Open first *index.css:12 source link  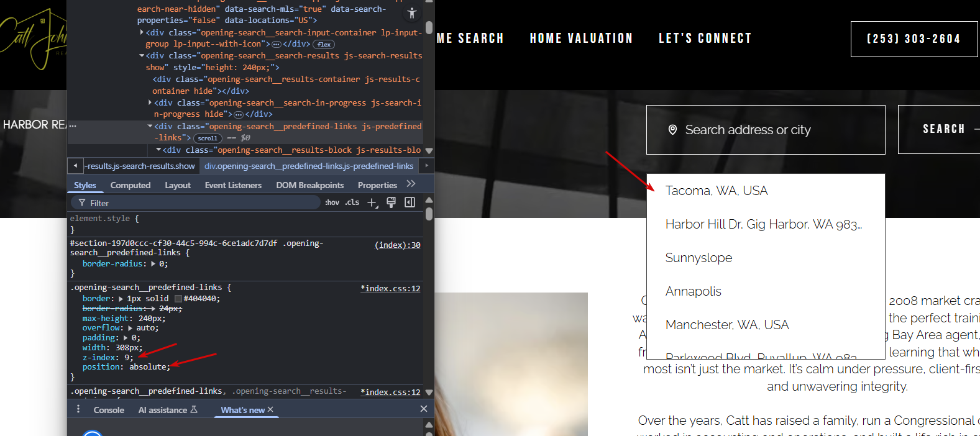click(390, 288)
